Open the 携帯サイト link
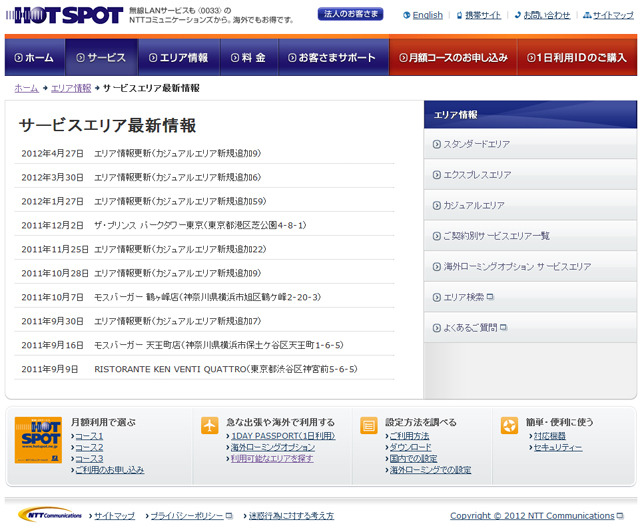 click(x=483, y=15)
